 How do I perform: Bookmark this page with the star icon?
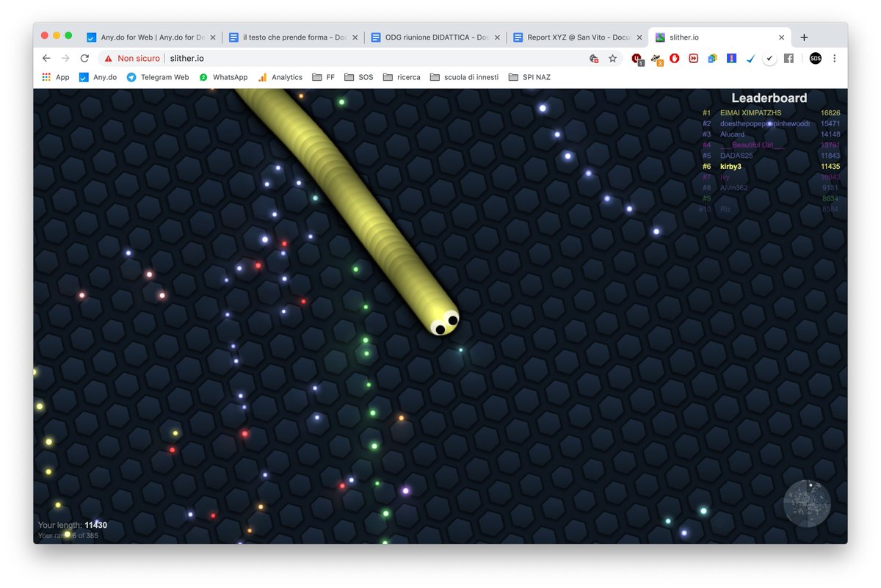(x=612, y=58)
